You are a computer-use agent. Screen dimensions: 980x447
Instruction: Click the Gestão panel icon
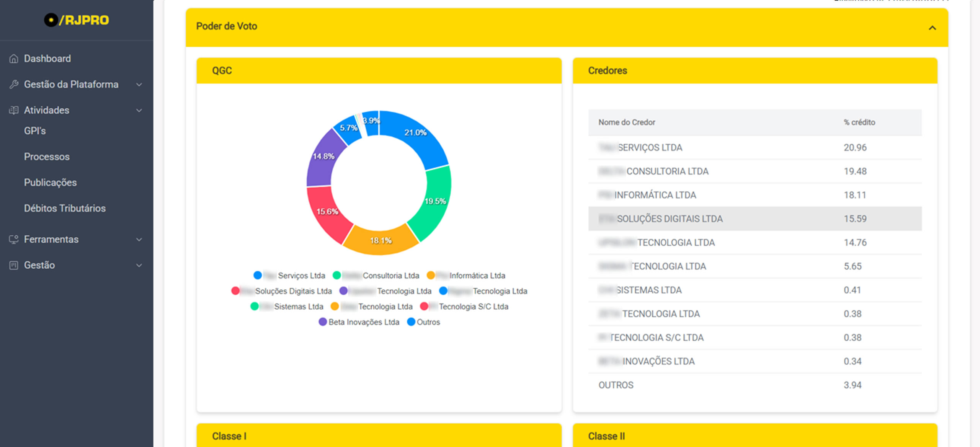(14, 265)
